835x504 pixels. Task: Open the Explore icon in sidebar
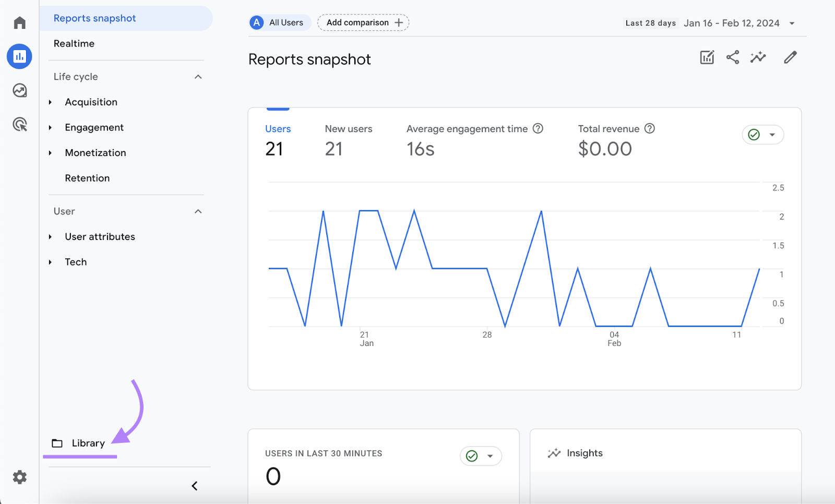20,91
